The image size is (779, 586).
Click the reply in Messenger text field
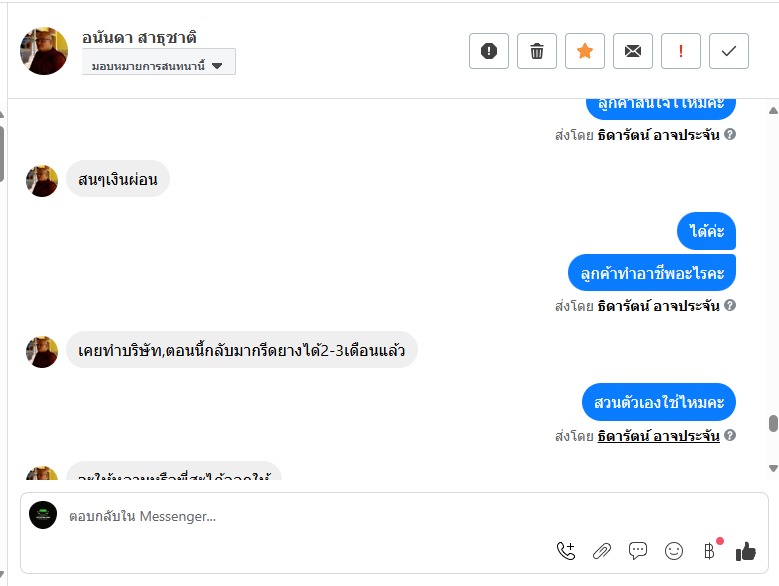click(x=300, y=516)
